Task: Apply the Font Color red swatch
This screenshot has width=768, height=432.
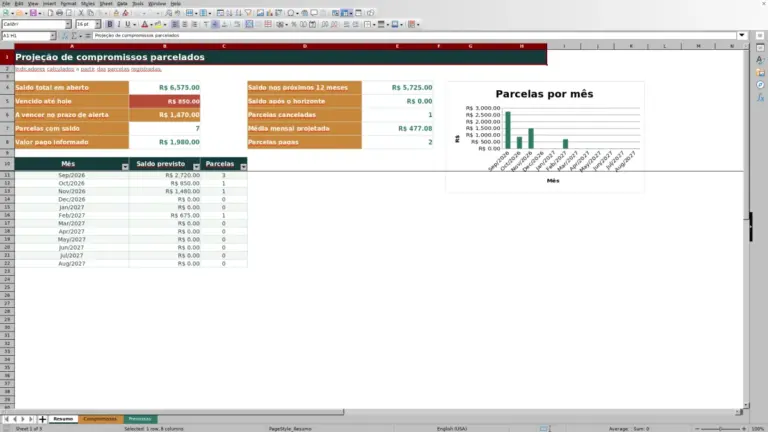Action: pos(144,24)
